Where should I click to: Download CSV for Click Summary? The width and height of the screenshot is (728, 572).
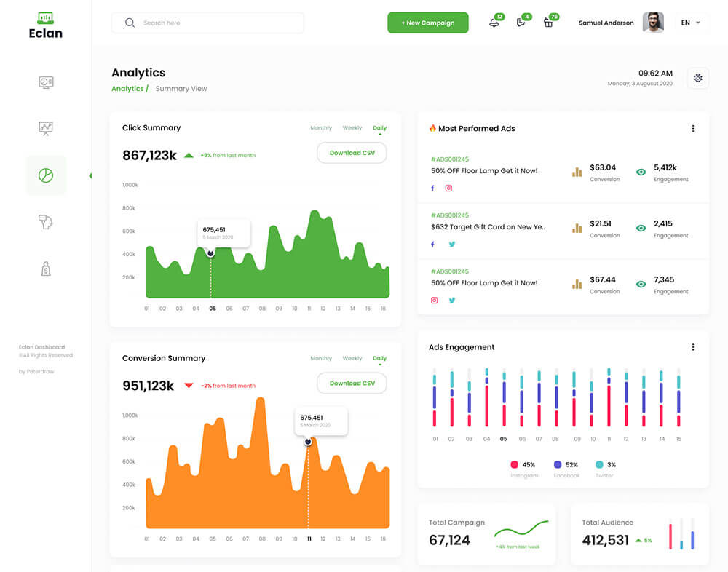pos(352,153)
